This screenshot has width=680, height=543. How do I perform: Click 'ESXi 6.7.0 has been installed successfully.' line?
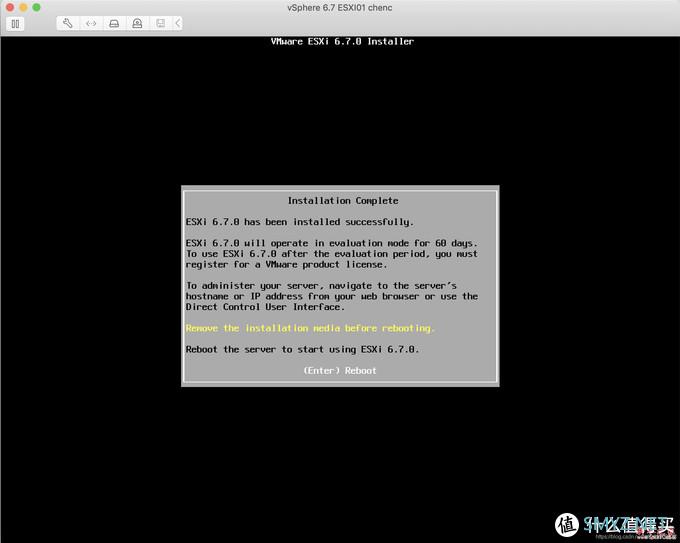[299, 222]
